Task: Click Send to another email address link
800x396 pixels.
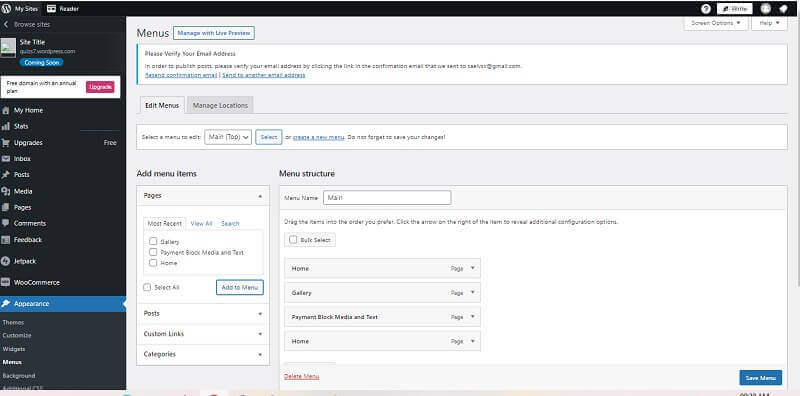Action: [x=264, y=75]
